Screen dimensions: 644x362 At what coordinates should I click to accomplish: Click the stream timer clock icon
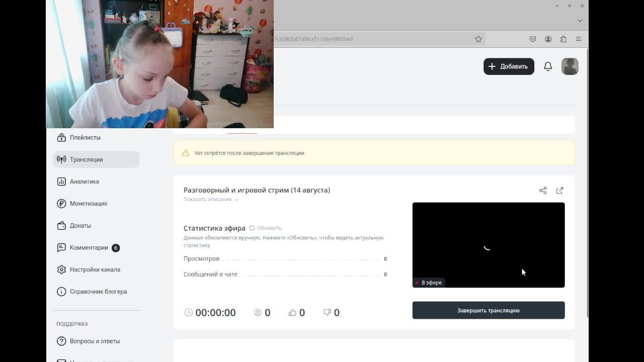(189, 312)
